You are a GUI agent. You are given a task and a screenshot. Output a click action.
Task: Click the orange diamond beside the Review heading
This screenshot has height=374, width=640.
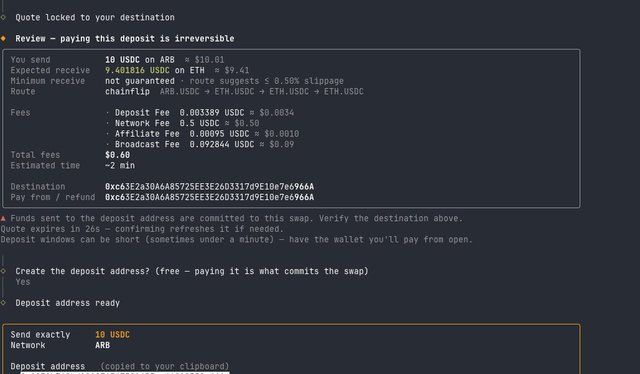click(x=3, y=38)
